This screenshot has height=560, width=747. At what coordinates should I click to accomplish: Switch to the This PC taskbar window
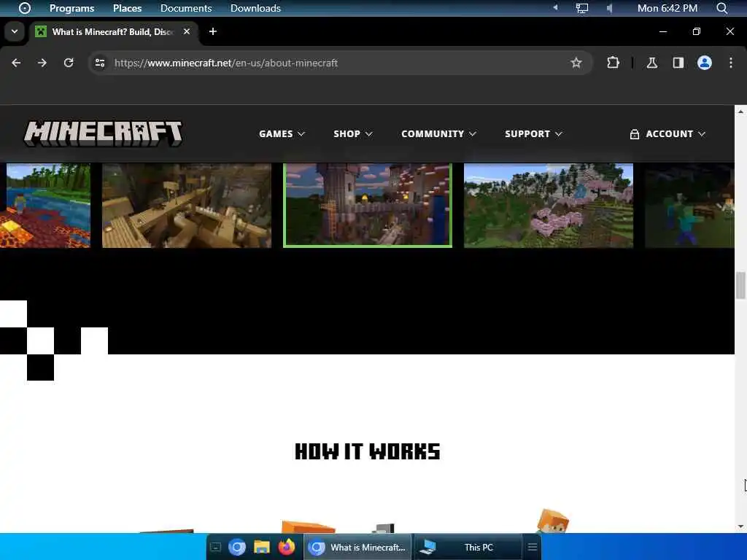click(x=468, y=547)
